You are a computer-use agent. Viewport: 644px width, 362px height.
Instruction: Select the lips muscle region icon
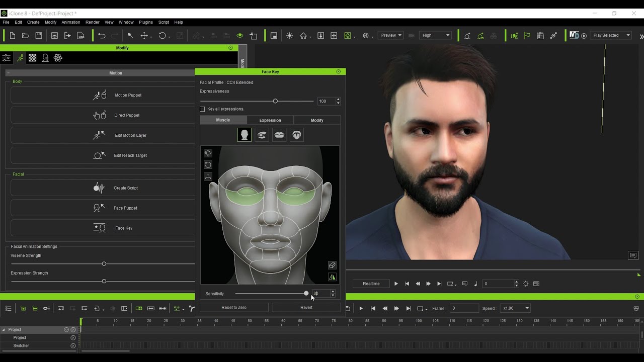[x=279, y=135]
